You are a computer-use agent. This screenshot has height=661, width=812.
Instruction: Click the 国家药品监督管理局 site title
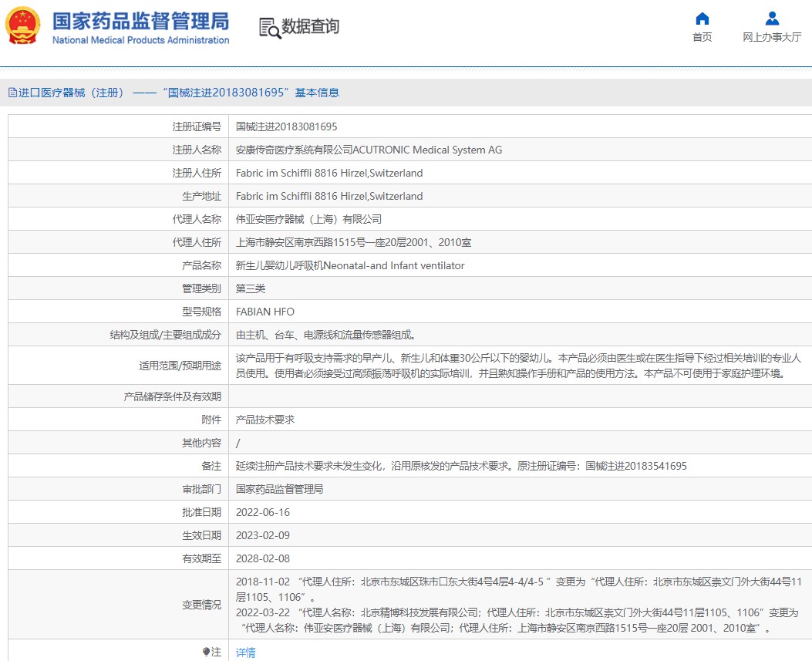140,20
